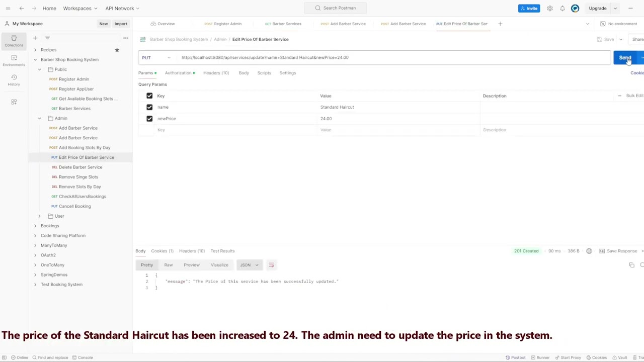Click the filter collections icon
The height and width of the screenshot is (362, 644).
[47, 38]
